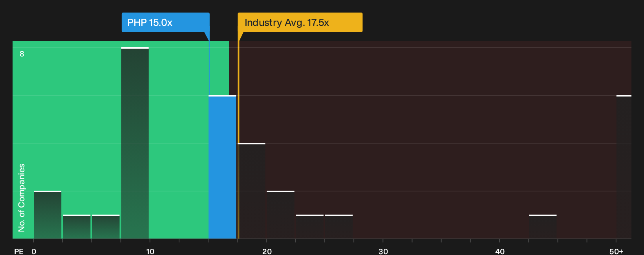The height and width of the screenshot is (255, 644).
Task: Select the tallest bar near PE 10
Action: tap(135, 143)
